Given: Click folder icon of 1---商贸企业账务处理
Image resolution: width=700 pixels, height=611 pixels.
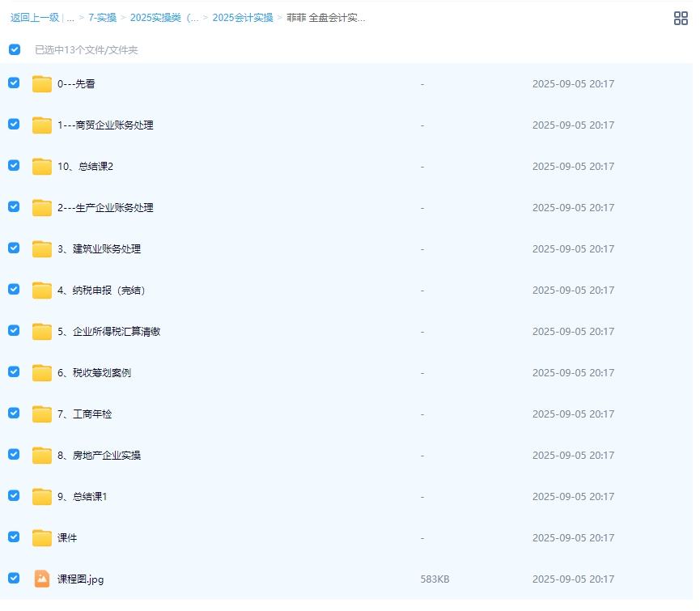Looking at the screenshot, I should [x=42, y=125].
